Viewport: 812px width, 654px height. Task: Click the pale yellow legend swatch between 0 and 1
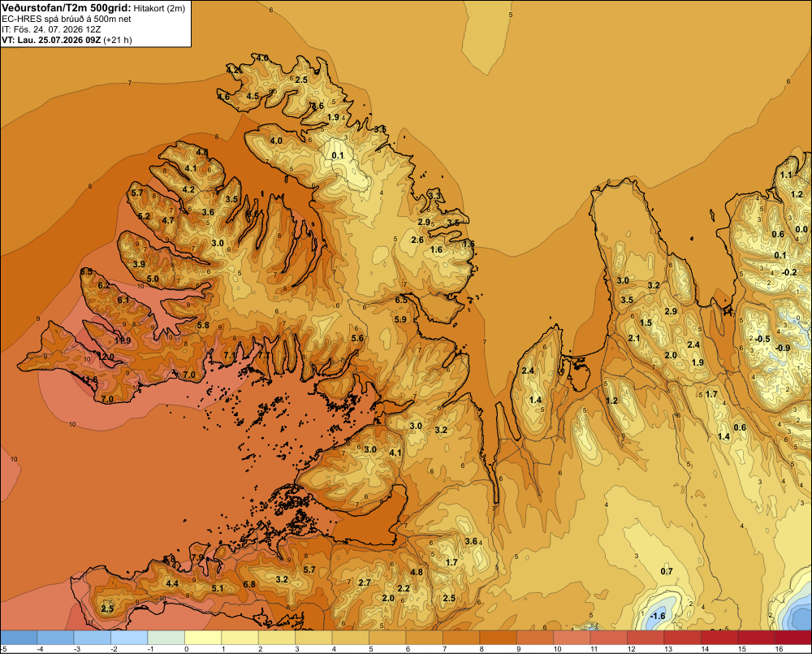[x=203, y=638]
